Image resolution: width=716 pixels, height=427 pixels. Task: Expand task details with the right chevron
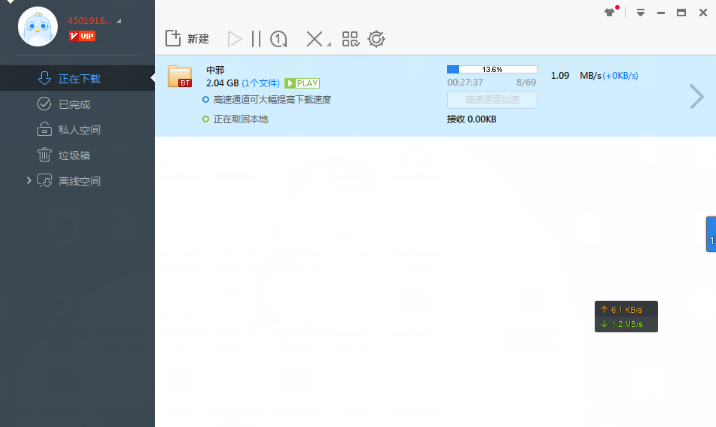tap(697, 96)
